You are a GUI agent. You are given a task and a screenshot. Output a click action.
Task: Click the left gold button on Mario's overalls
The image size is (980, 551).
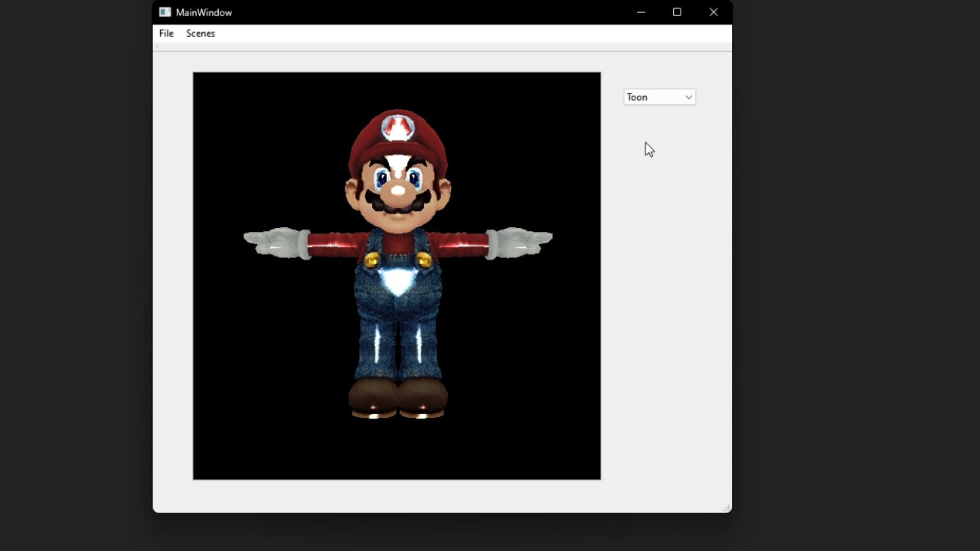(x=372, y=261)
